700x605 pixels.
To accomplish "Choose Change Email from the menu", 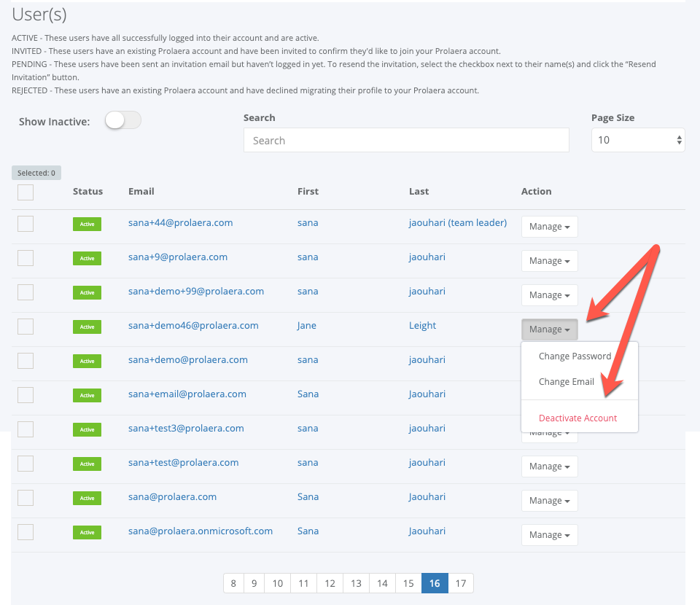I will [566, 381].
